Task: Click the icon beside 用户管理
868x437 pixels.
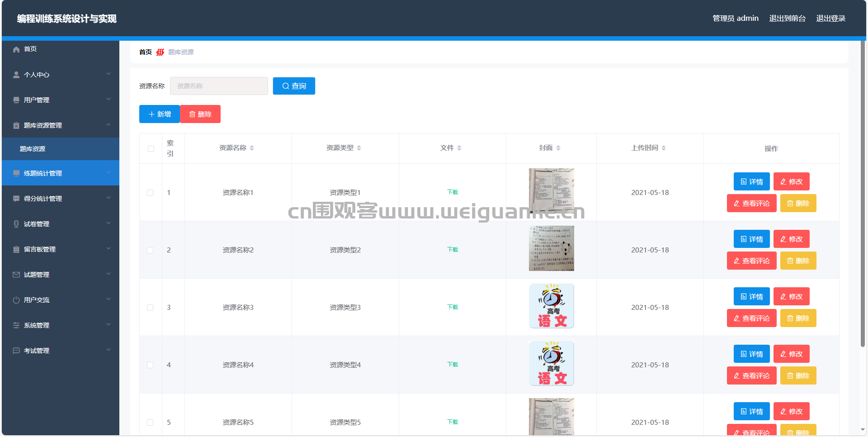Action: pos(16,100)
